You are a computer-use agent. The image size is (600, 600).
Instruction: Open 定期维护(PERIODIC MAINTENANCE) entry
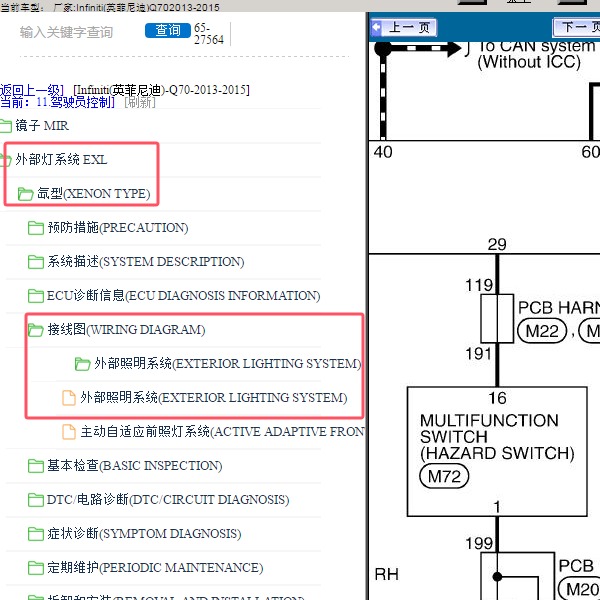pyautogui.click(x=155, y=567)
